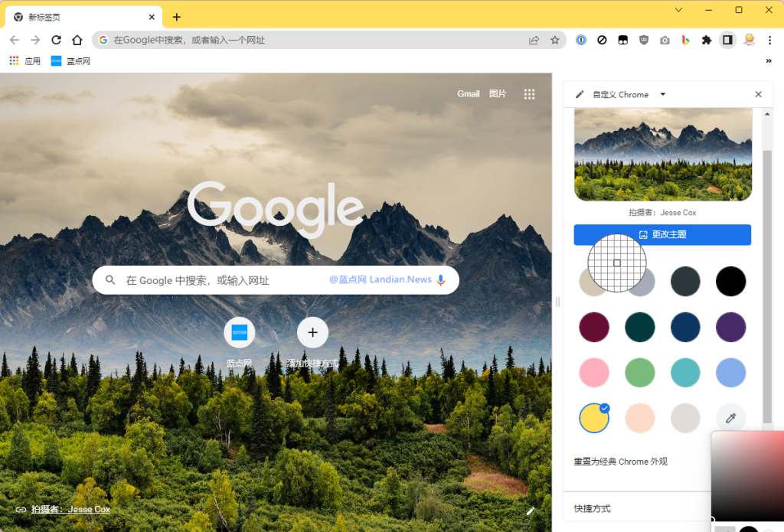Click the side panel resize handle
Screen dimensions: 784x532
coord(557,302)
